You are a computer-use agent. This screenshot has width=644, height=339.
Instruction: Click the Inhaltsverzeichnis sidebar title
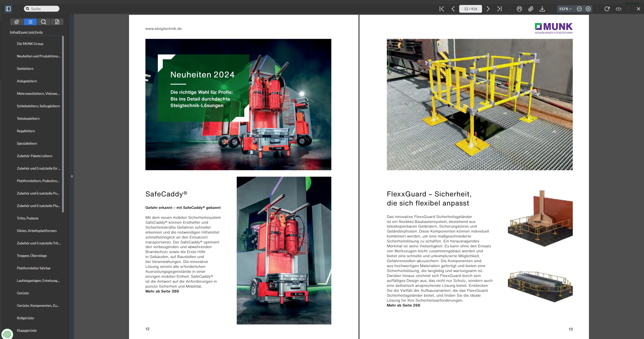pos(26,32)
